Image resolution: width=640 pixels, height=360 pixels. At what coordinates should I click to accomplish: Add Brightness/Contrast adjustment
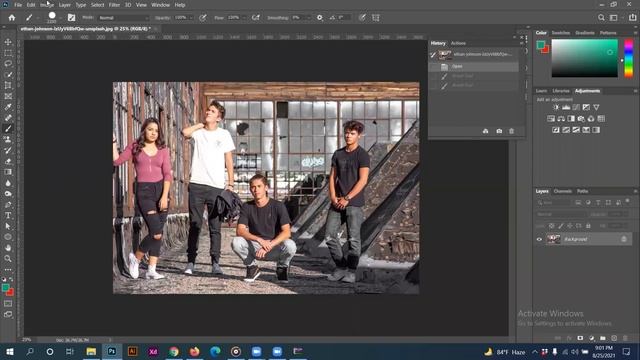coord(556,107)
